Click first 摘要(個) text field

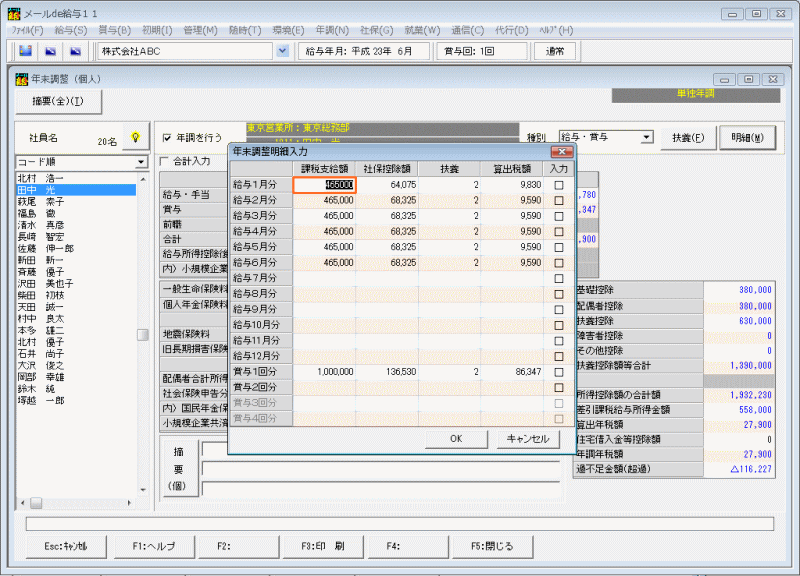(x=382, y=450)
